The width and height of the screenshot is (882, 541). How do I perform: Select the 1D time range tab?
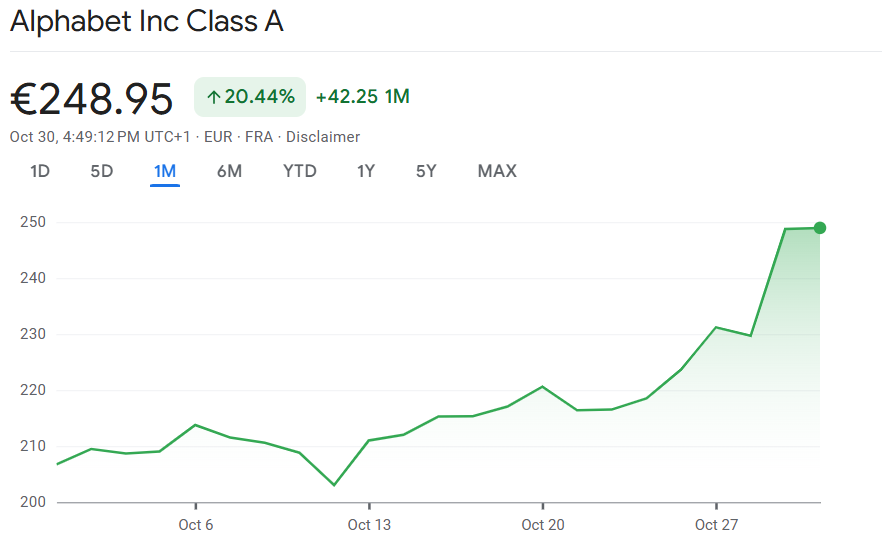pos(40,171)
